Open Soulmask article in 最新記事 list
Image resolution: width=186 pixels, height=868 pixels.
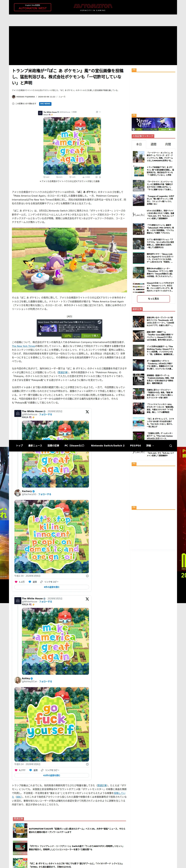153,322
